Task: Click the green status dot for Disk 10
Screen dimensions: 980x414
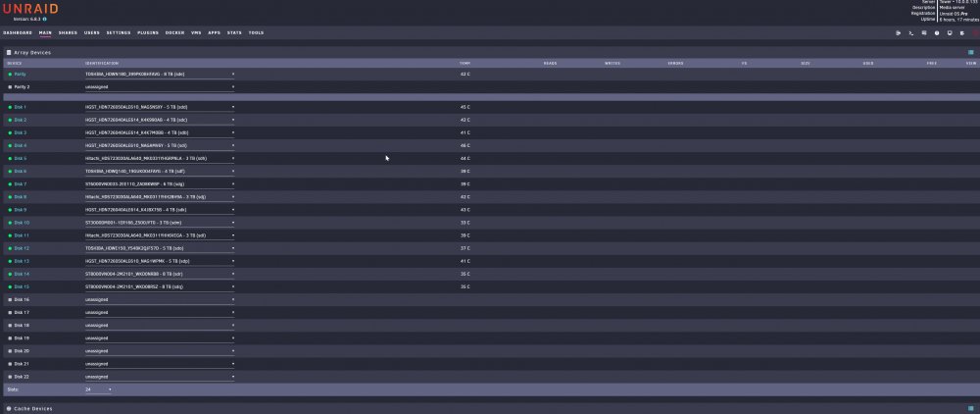Action: click(10, 223)
